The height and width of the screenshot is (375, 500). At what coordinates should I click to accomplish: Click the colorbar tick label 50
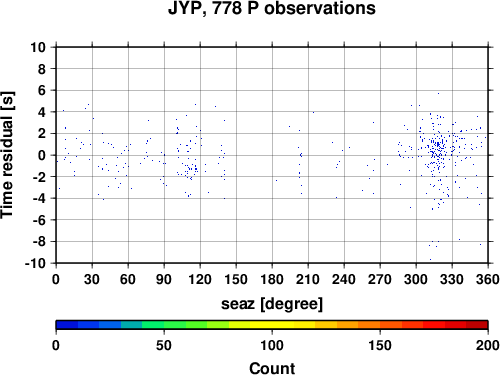point(164,345)
